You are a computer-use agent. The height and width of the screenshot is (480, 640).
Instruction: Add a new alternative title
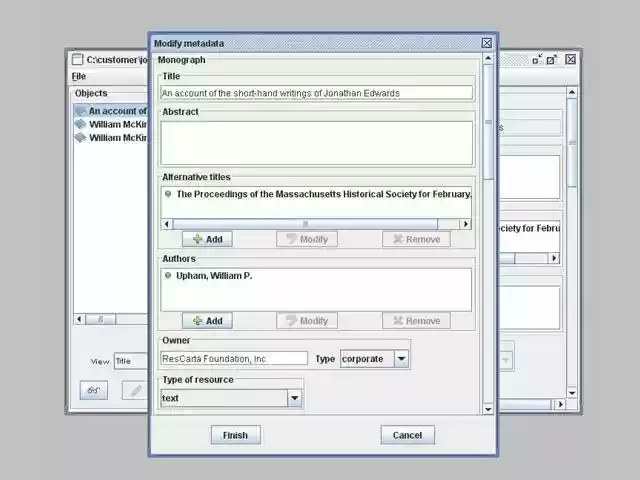[207, 239]
